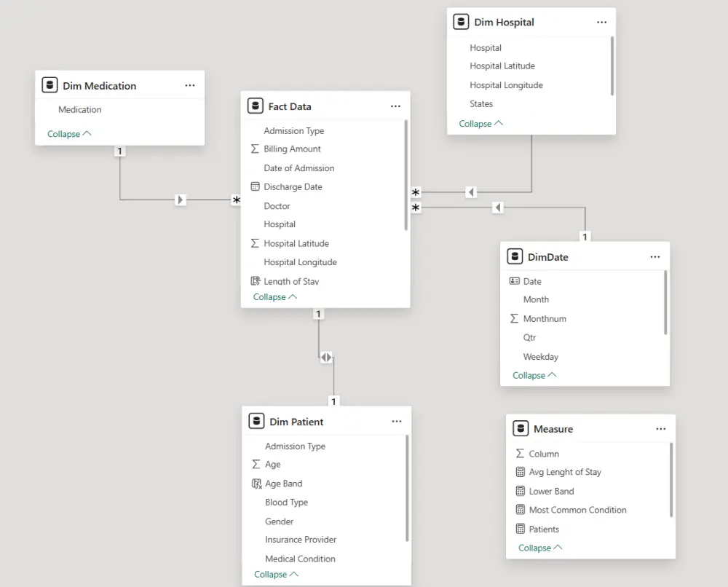Image resolution: width=728 pixels, height=587 pixels.
Task: Click the calculated column icon beside Age Band
Action: point(256,483)
